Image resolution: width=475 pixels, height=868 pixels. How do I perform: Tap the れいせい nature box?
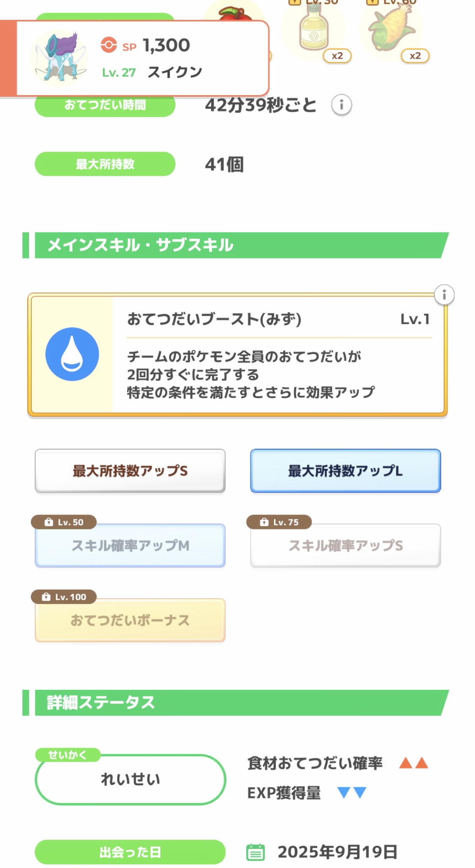click(130, 779)
